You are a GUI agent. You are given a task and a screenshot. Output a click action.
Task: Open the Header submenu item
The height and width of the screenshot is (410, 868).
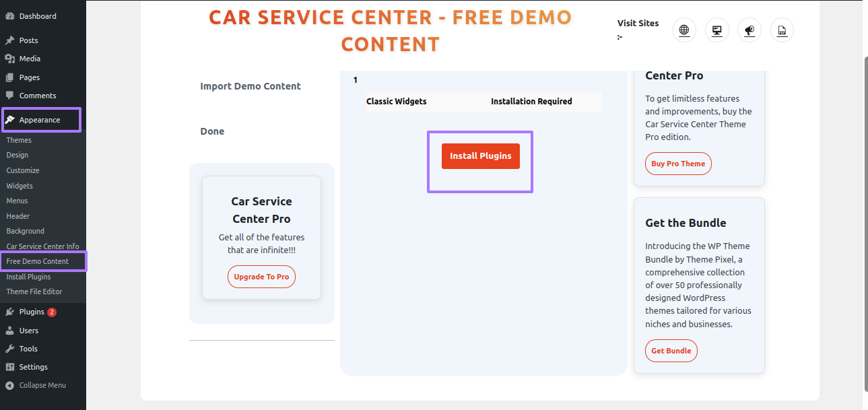tap(18, 216)
